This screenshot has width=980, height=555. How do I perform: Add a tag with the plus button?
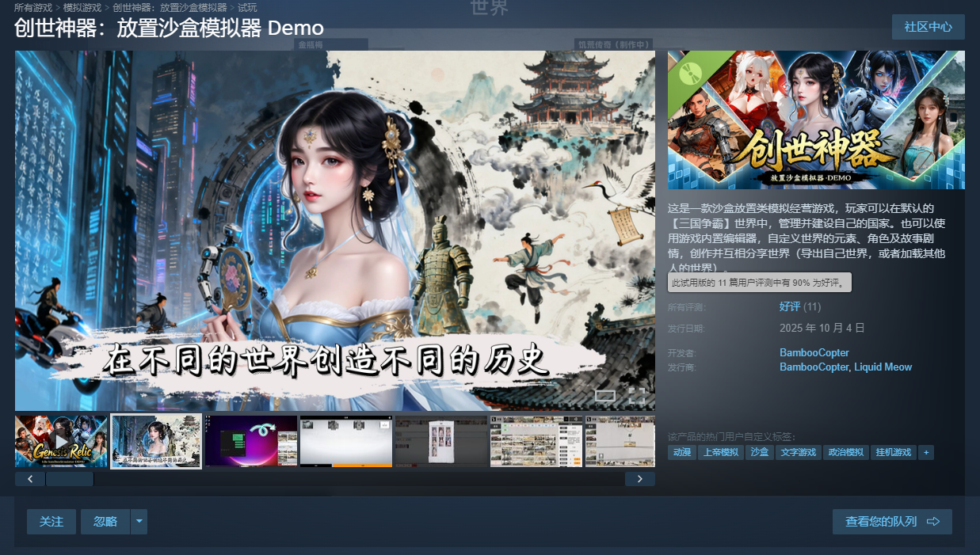(x=926, y=453)
